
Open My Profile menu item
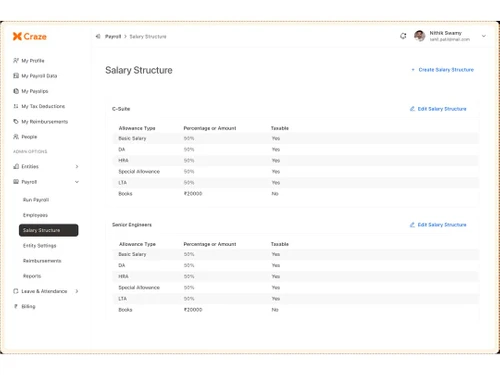coord(33,61)
